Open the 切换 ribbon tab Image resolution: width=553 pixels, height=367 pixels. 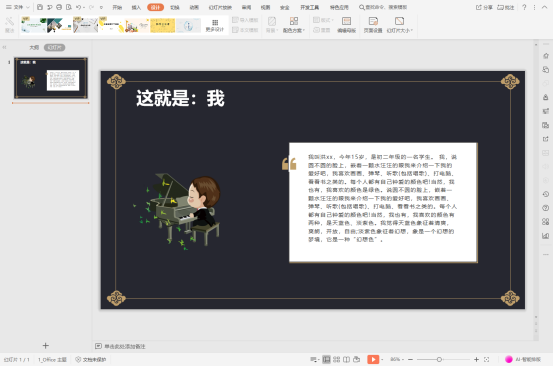(x=175, y=7)
